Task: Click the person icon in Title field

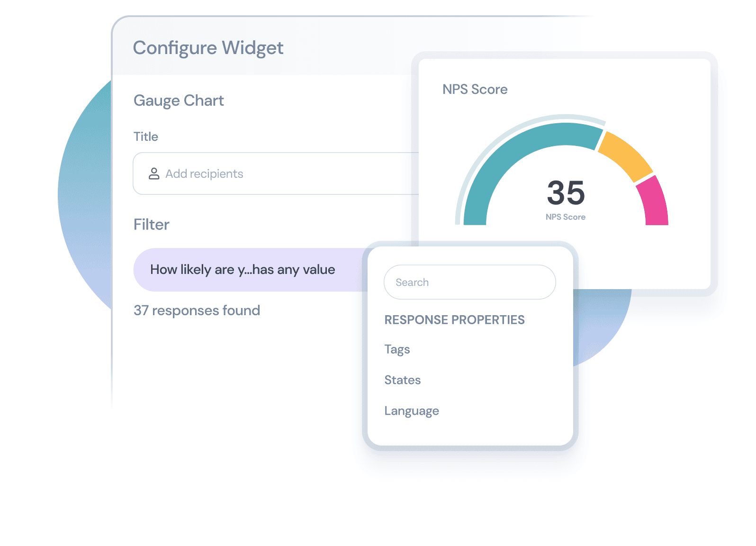Action: pos(154,173)
